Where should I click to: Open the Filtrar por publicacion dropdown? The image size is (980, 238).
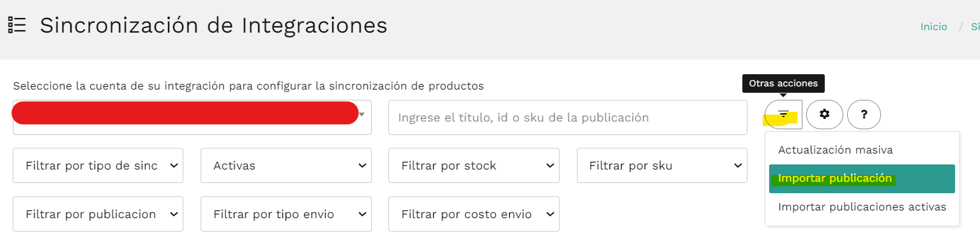(98, 214)
